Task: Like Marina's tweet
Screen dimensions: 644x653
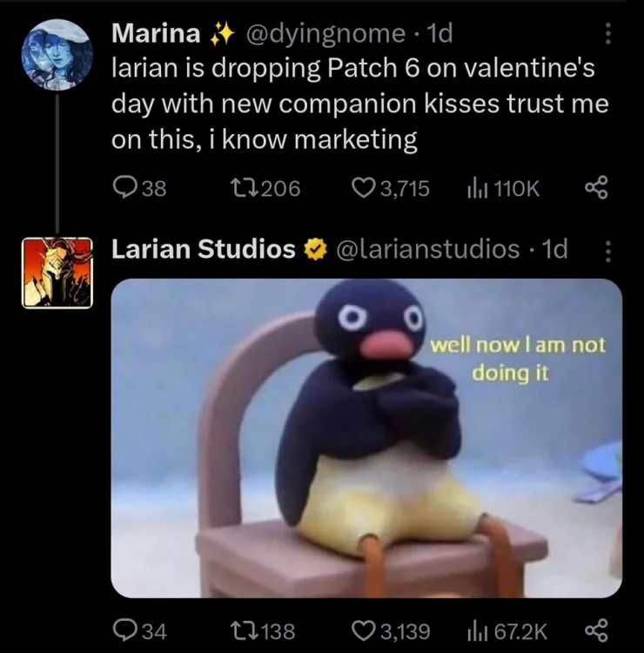Action: pos(363,188)
